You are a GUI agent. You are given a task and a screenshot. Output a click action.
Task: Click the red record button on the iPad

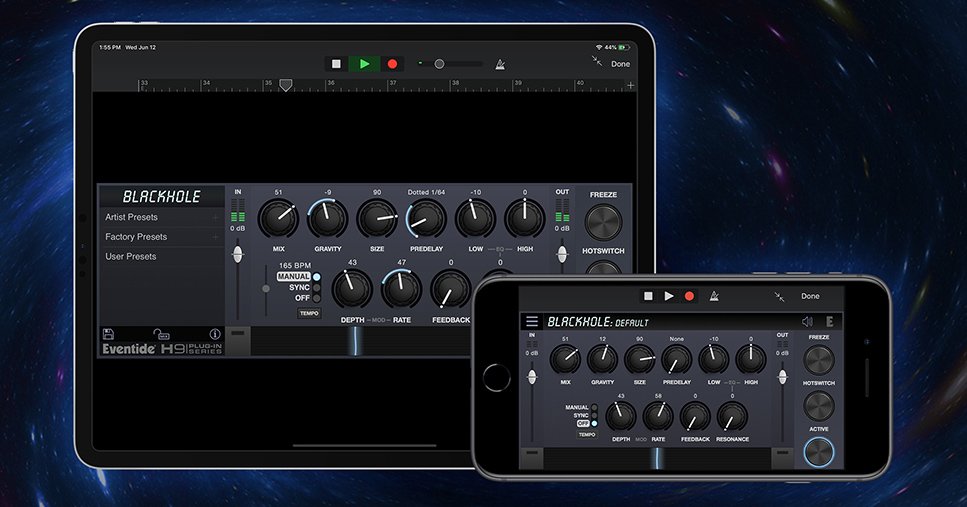[392, 63]
